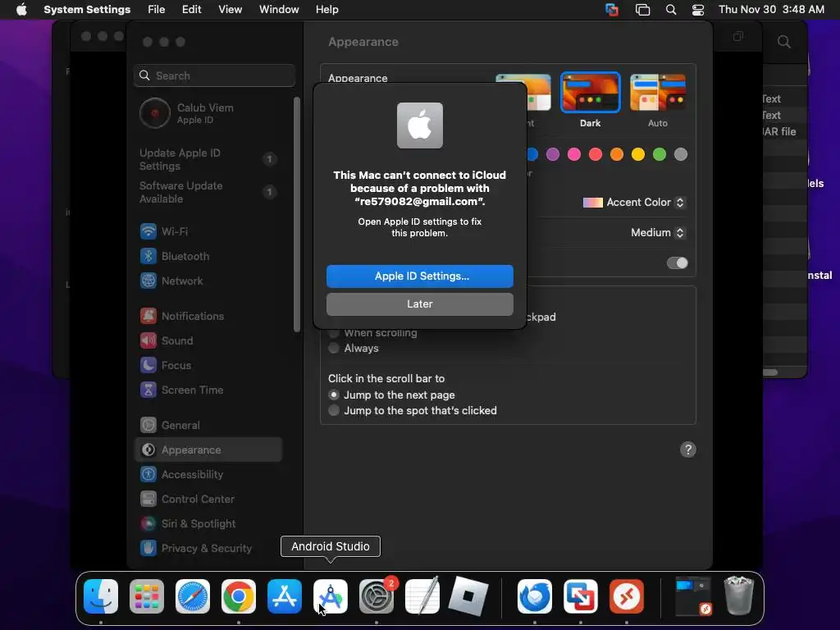Open Siri & Spotlight in the sidebar
Viewport: 840px width, 630px height.
click(208, 524)
